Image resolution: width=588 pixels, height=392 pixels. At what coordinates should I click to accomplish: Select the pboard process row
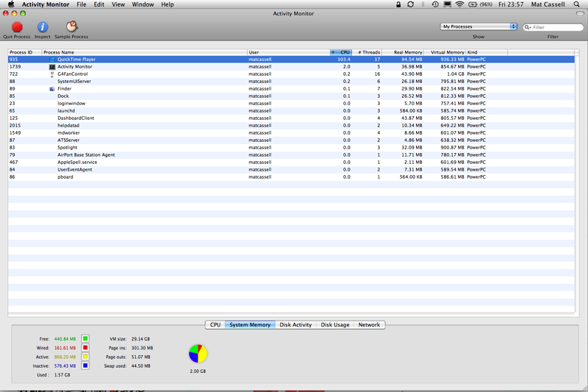(291, 177)
